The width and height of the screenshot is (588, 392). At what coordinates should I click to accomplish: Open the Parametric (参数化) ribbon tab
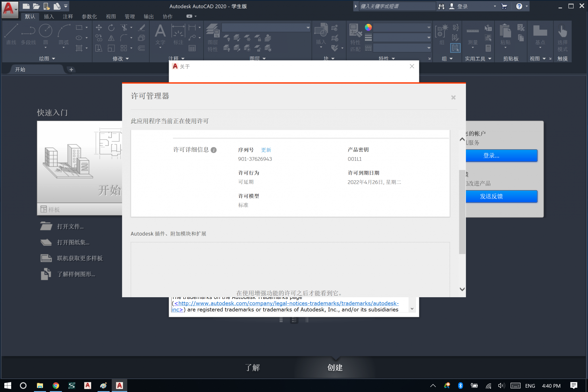coord(89,16)
